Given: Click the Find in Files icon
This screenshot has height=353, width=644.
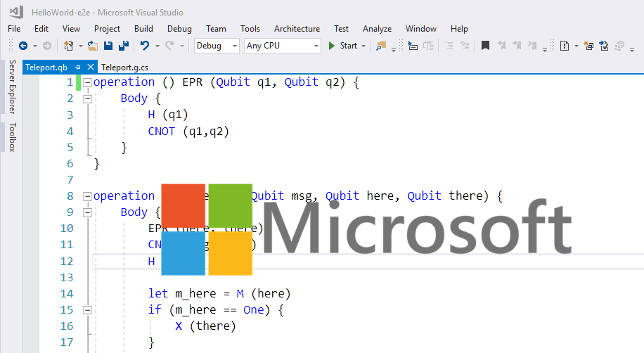Looking at the screenshot, I should 381,46.
